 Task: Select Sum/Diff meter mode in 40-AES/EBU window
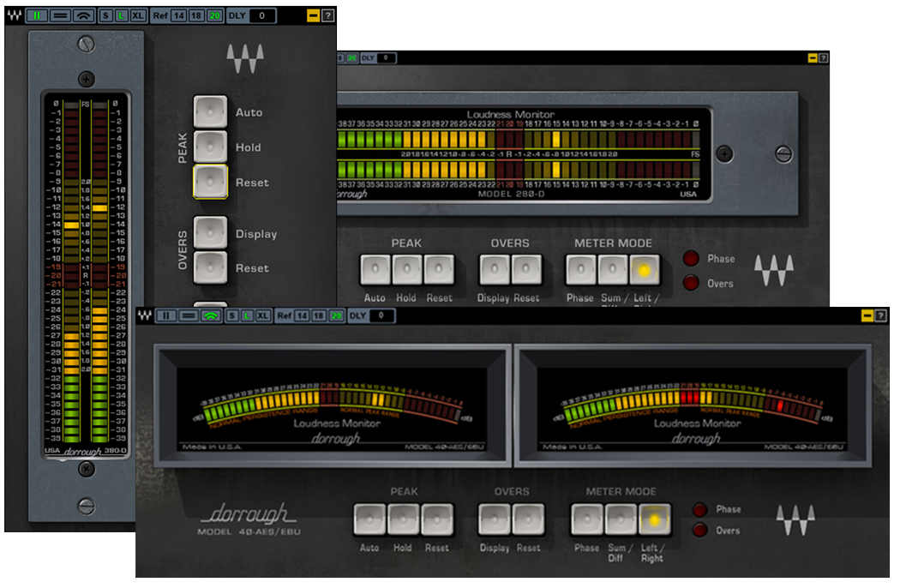[x=621, y=519]
